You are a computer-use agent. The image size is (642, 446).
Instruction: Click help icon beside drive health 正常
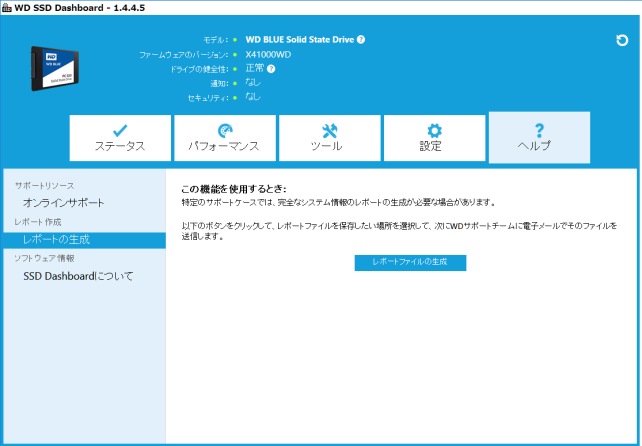271,69
